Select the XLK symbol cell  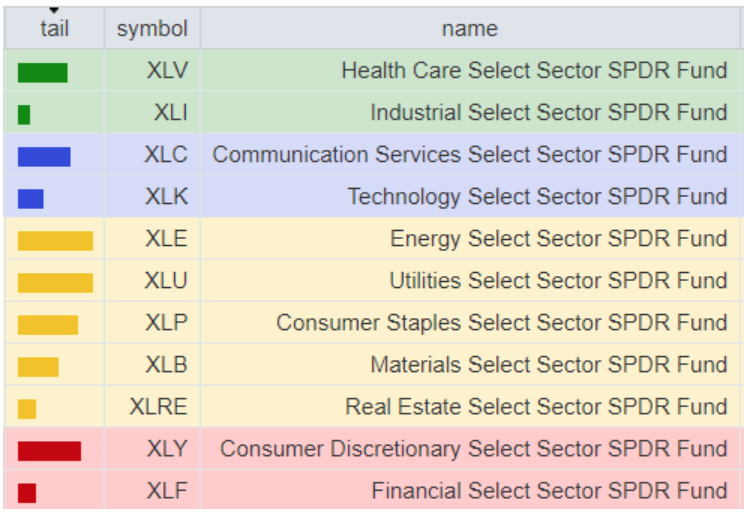[166, 197]
